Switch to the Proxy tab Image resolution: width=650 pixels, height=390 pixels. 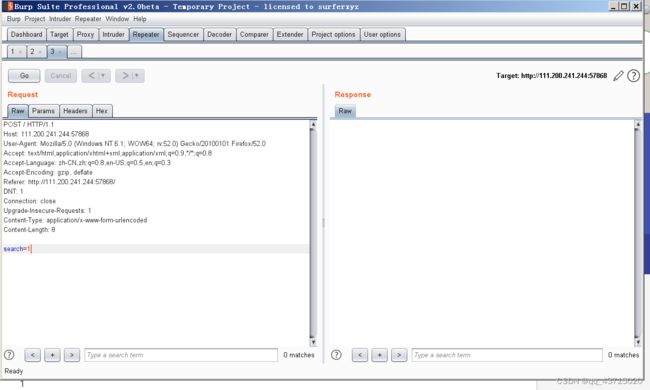coord(85,34)
